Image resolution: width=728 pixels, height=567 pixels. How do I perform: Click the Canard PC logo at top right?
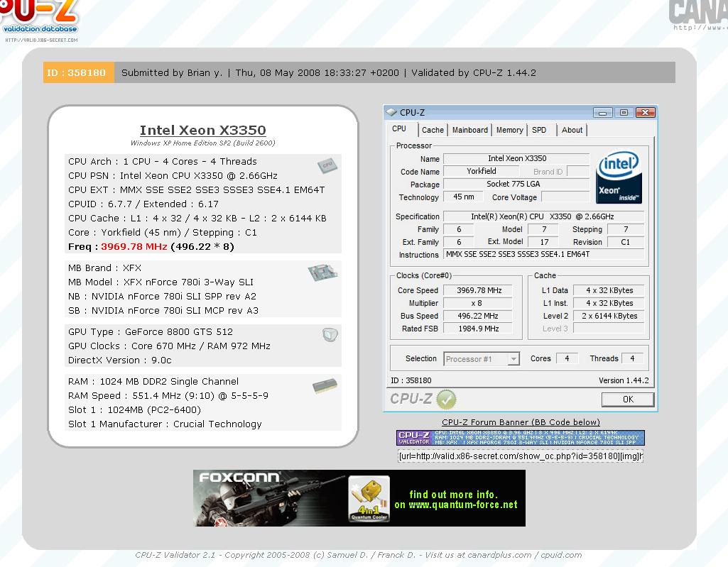coord(698,16)
